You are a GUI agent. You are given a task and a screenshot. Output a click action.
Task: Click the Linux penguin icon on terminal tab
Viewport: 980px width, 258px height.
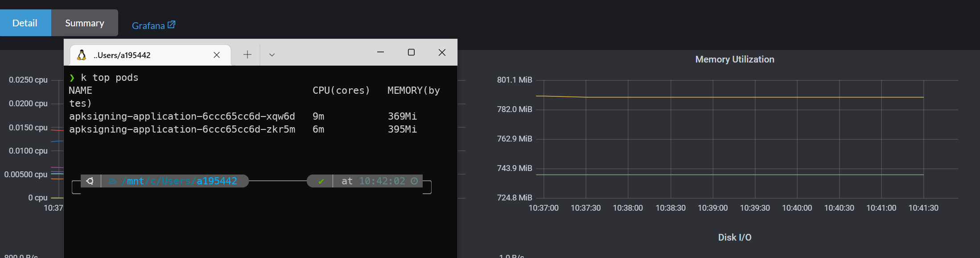point(82,55)
